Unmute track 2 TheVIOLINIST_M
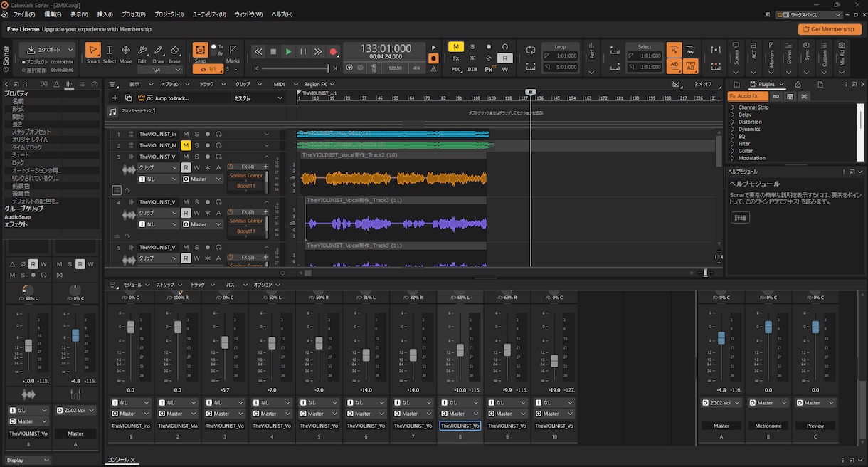Viewport: 868px width, 467px height. pos(186,145)
